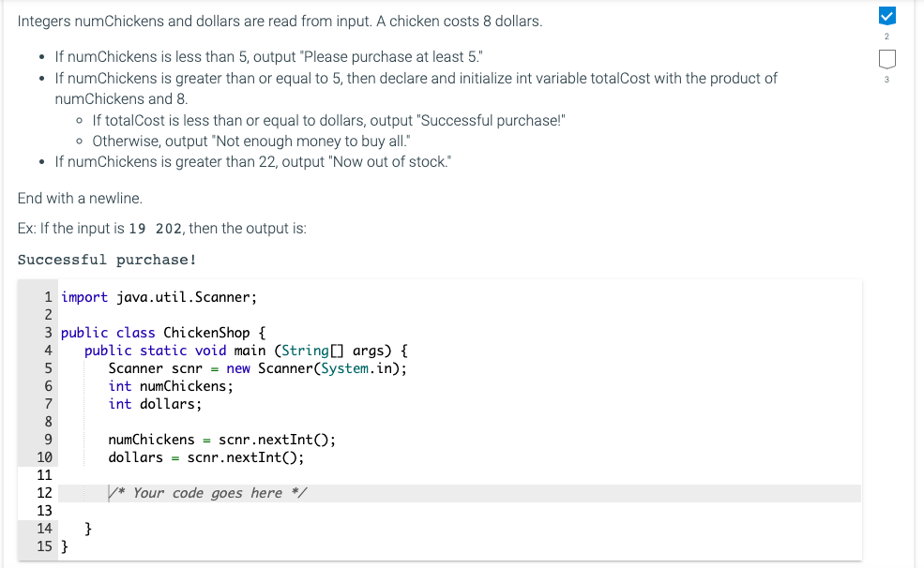
Task: Click the numChickens = scnr.nextInt() line
Action: (220, 439)
